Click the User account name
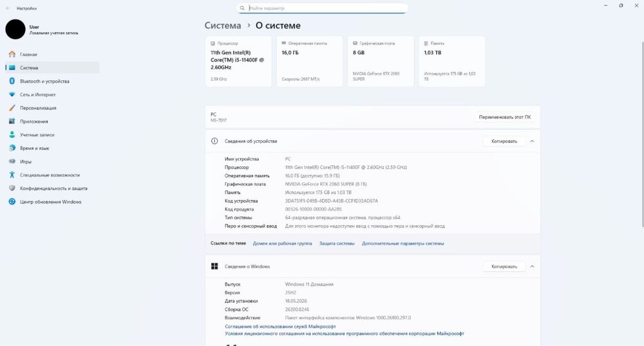644x346 pixels. coord(34,27)
